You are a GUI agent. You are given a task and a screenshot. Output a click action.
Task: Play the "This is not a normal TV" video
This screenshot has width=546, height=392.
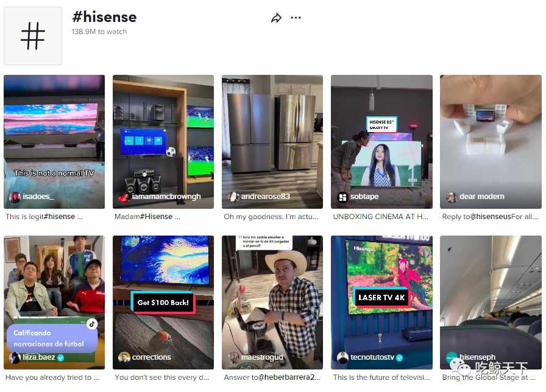coord(54,142)
